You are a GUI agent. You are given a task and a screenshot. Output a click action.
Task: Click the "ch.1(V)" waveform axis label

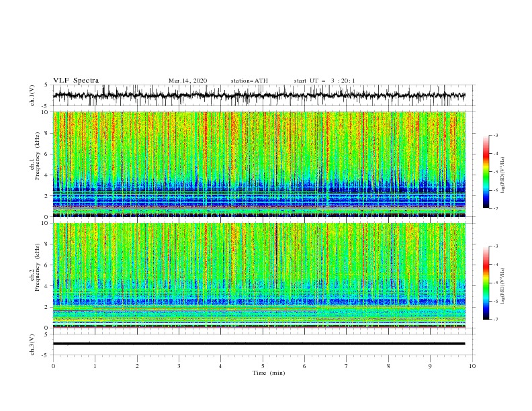coord(32,95)
